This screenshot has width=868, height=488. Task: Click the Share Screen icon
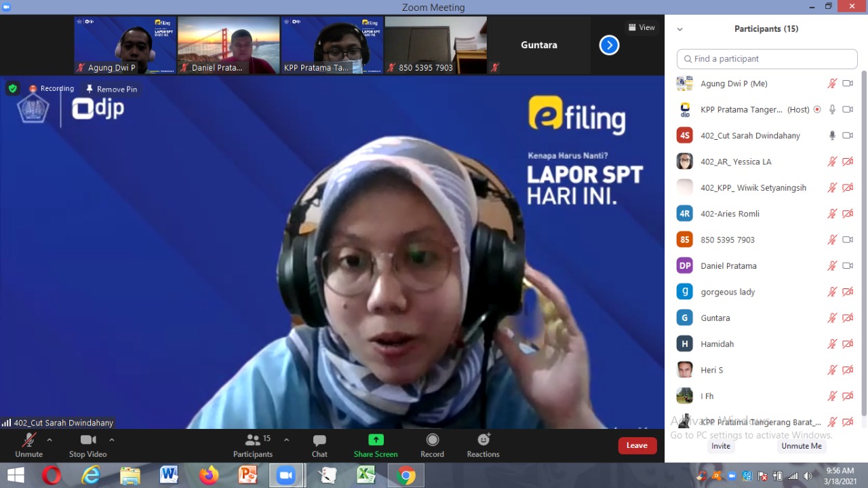tap(376, 440)
